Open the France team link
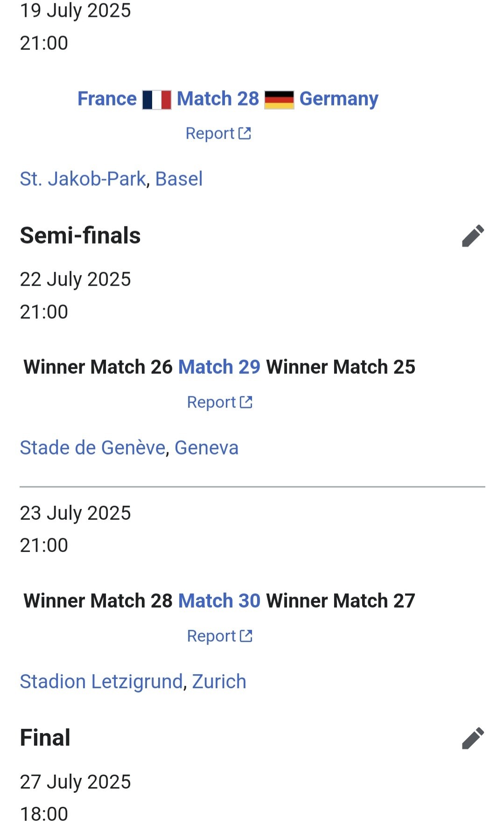504x825 pixels. tap(107, 99)
